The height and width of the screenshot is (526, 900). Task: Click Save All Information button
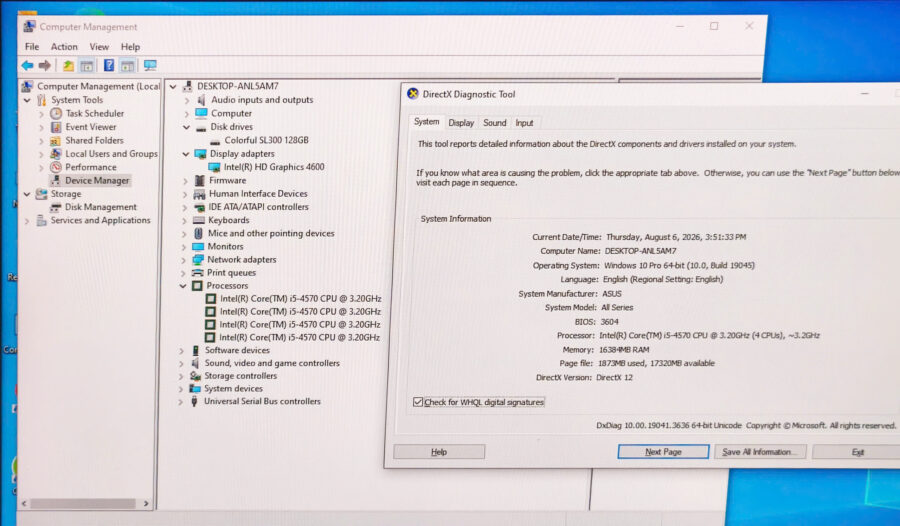(760, 452)
